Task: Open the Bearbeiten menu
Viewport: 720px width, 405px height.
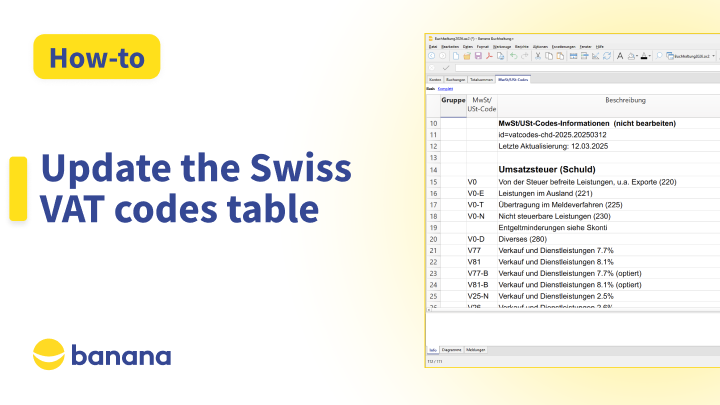Action: pyautogui.click(x=450, y=47)
